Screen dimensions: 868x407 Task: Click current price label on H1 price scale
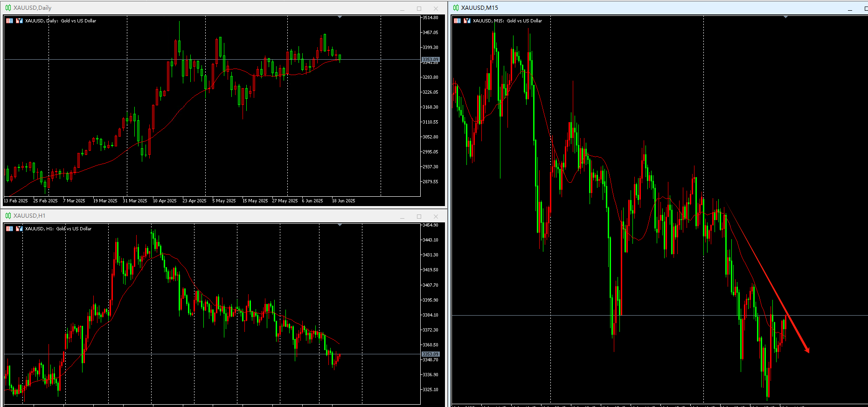pos(431,354)
